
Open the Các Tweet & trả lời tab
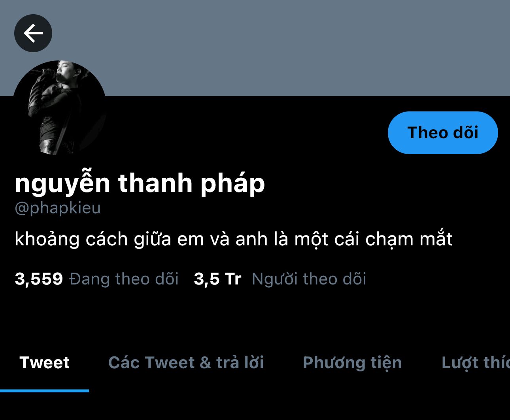pos(186,363)
